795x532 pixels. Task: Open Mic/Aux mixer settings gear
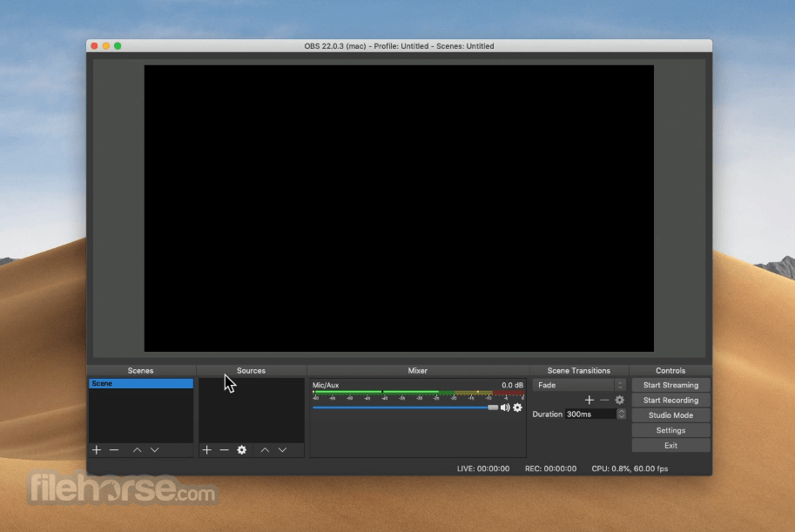[x=517, y=407]
